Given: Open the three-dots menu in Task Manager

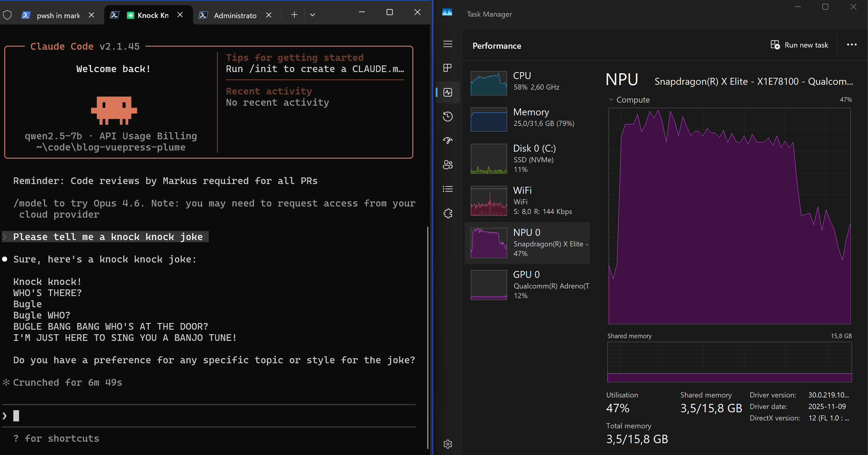Looking at the screenshot, I should tap(851, 45).
